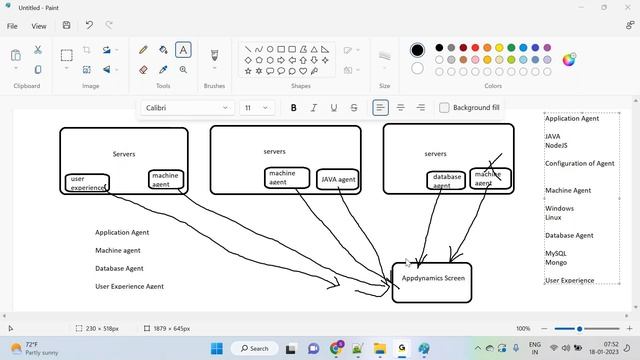The image size is (640, 360).
Task: Adjust the zoom slider handle
Action: [x=579, y=329]
